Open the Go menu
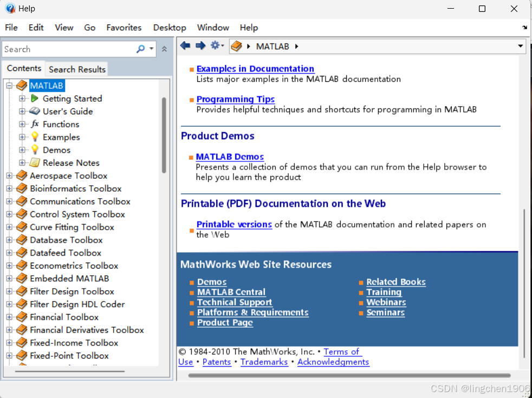The image size is (532, 398). tap(89, 28)
